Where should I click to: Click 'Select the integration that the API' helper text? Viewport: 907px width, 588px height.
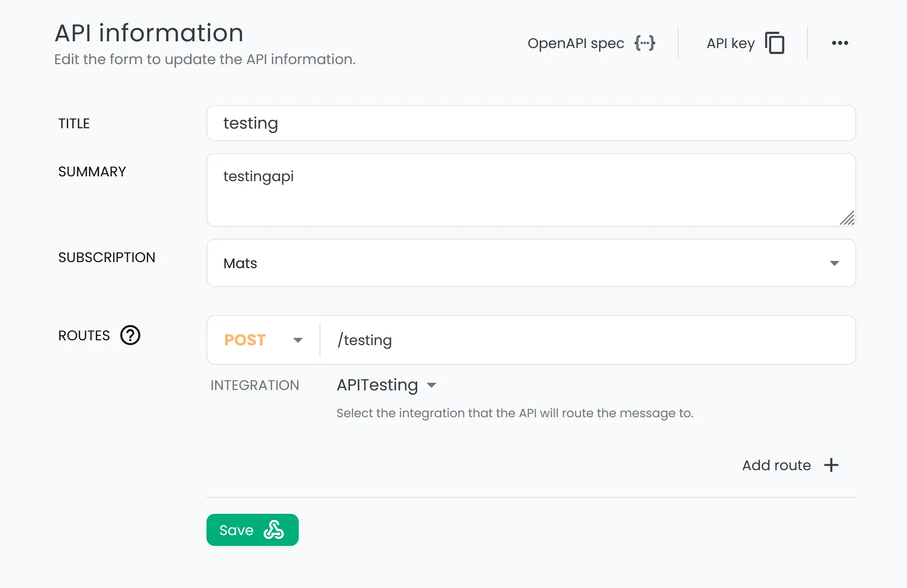(515, 413)
